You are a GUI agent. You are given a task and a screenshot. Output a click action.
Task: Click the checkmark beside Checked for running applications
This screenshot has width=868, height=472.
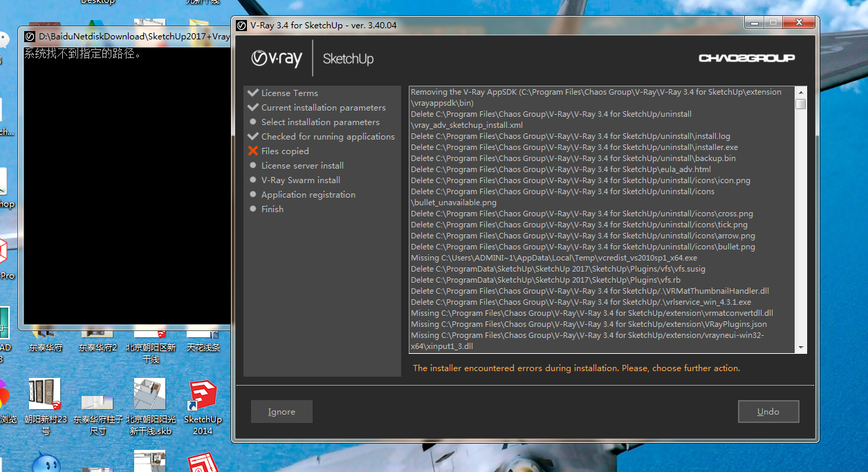click(x=253, y=136)
